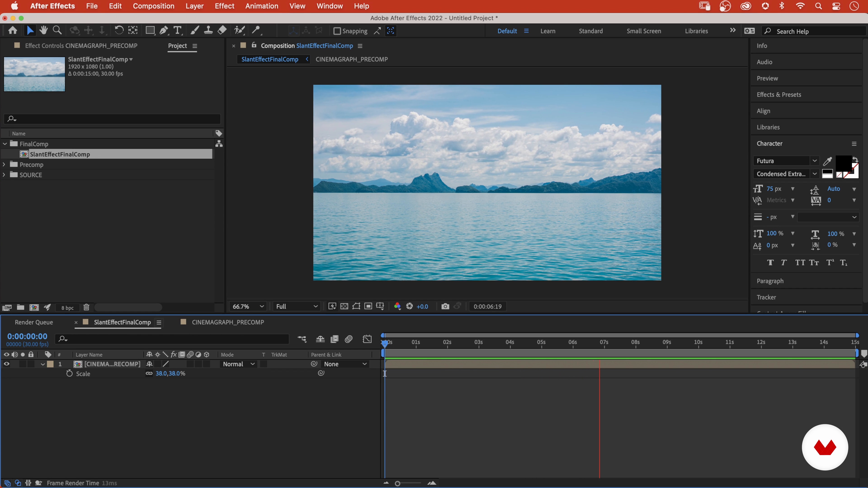Hide CINEMAGRAPH_PRECOMP layer with eye toggle

[6, 364]
